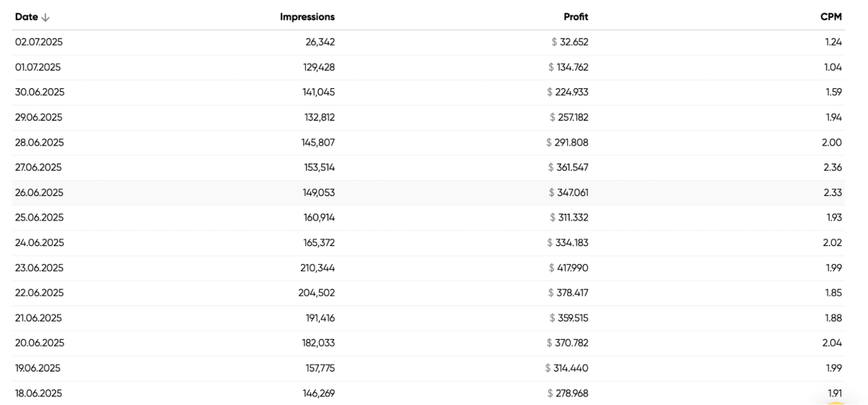Viewport: 868px width, 405px height.
Task: Sort table by Date column header
Action: (x=27, y=17)
